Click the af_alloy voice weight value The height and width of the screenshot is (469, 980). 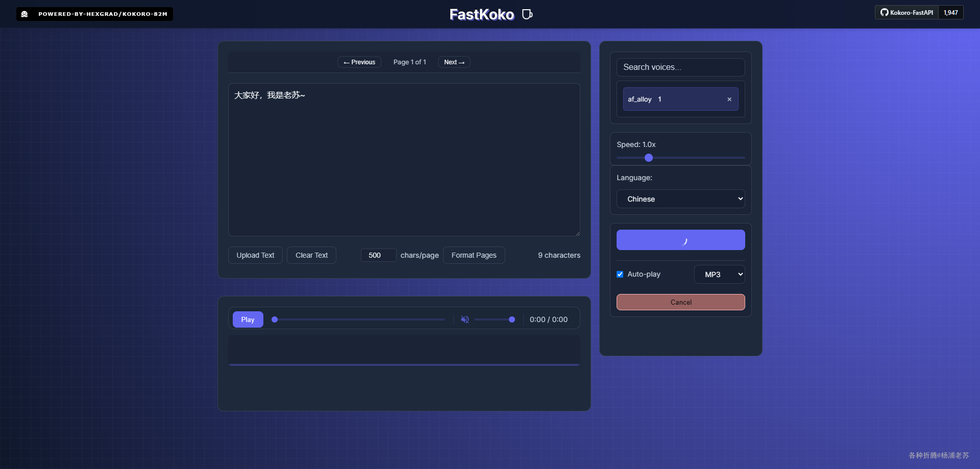click(659, 100)
